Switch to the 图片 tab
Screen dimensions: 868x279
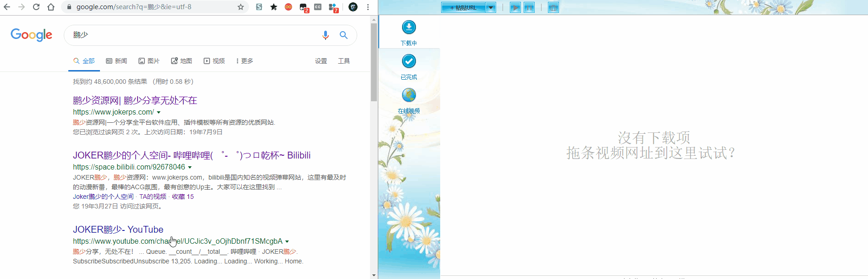(149, 61)
